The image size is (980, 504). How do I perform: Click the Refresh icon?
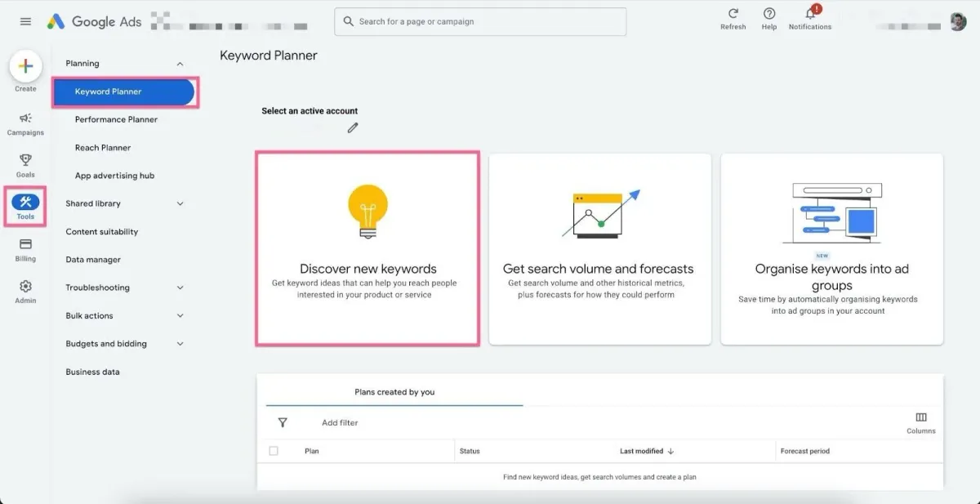coord(733,14)
